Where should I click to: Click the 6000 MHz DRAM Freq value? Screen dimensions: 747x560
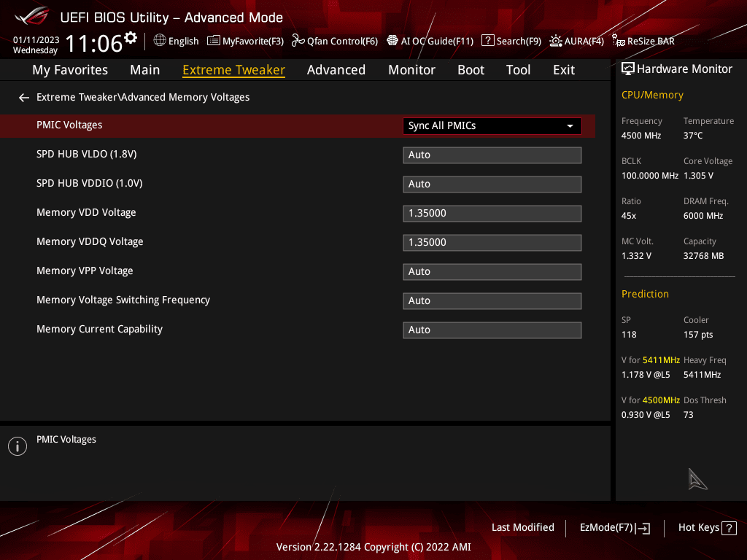(703, 216)
